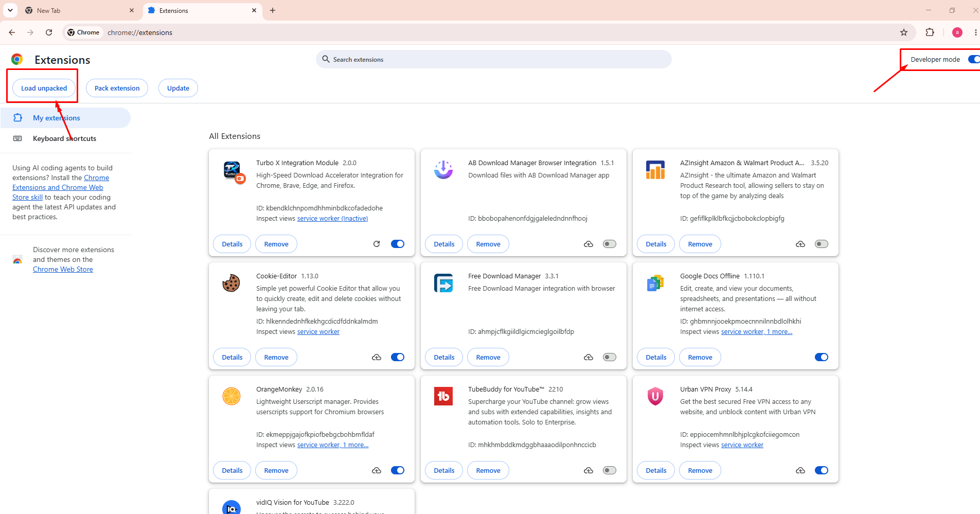This screenshot has width=980, height=514.
Task: Turn off the Urban VPN Proxy toggle
Action: tap(822, 470)
